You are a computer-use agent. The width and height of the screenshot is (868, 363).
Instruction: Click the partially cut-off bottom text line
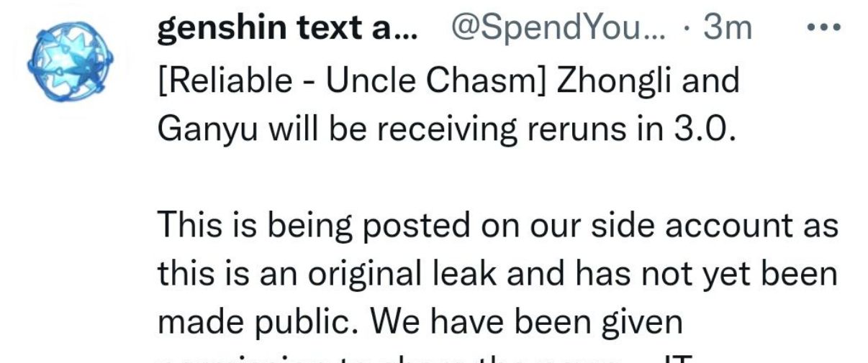click(432, 357)
